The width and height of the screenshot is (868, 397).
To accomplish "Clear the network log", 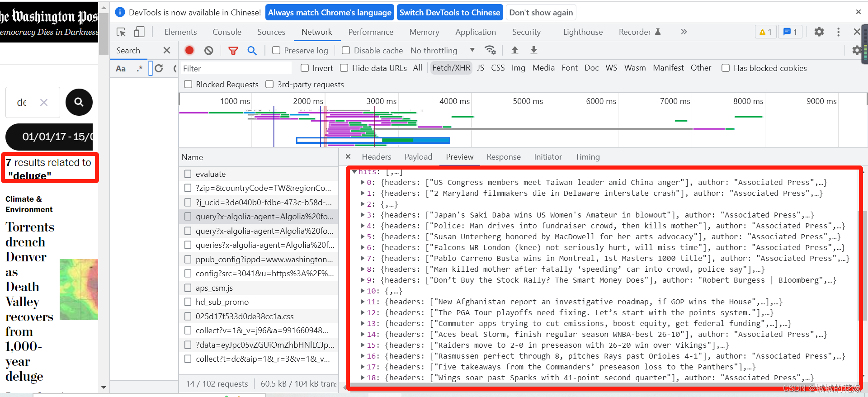I will [208, 50].
